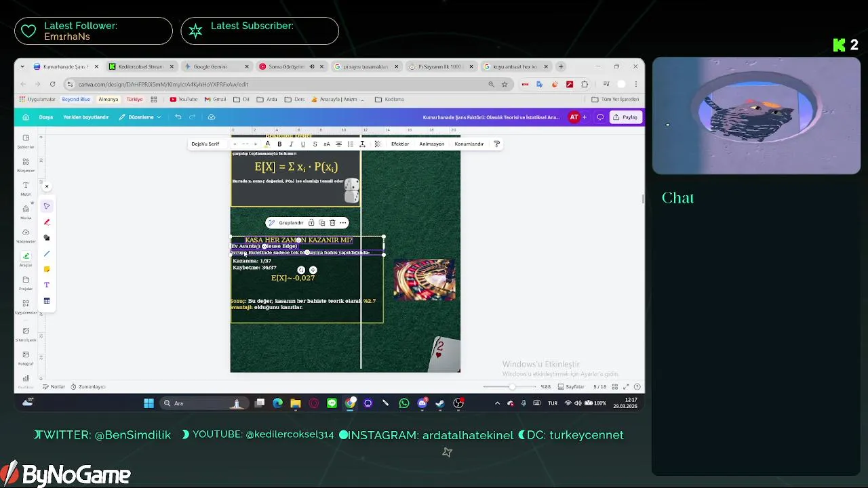Open the Dosya menu
This screenshot has width=868, height=488.
coord(46,117)
